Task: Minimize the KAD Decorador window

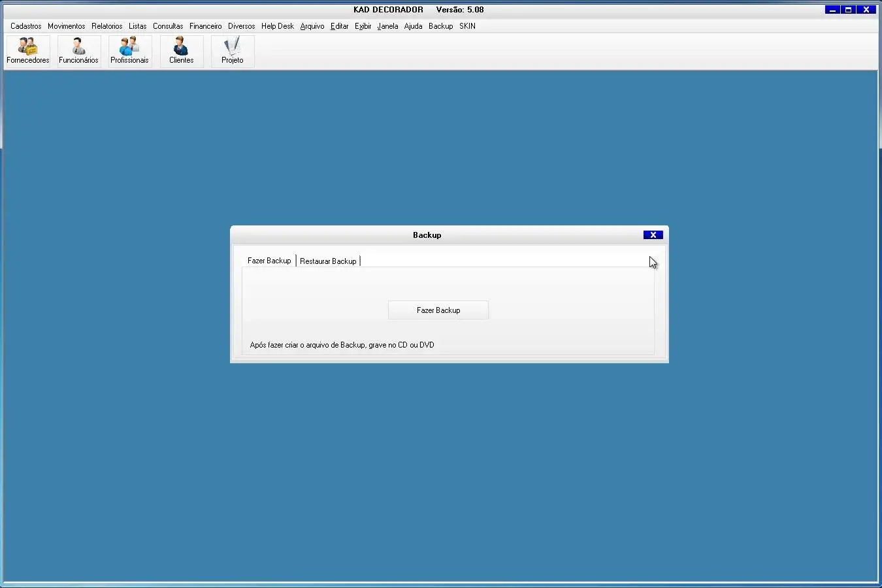Action: pos(832,10)
